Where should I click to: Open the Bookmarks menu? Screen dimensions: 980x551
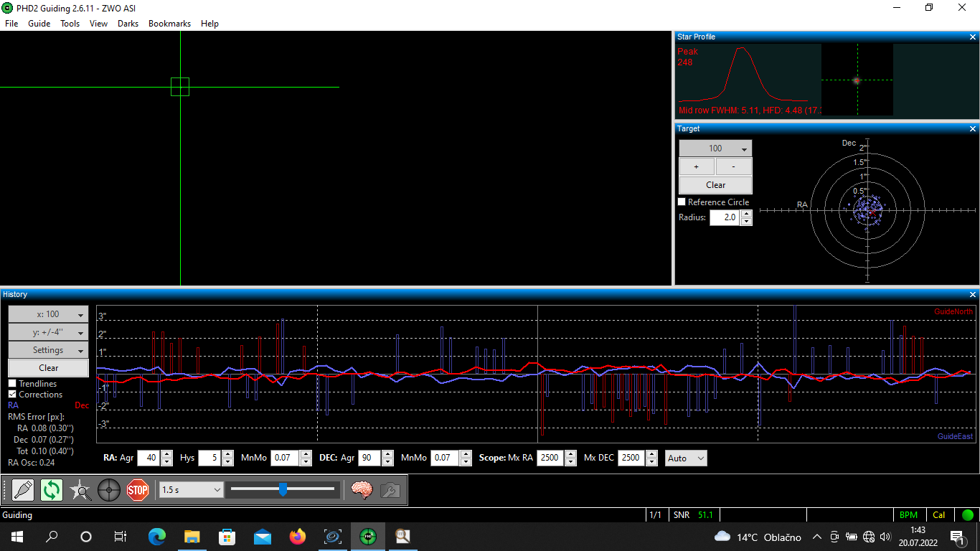pyautogui.click(x=169, y=24)
